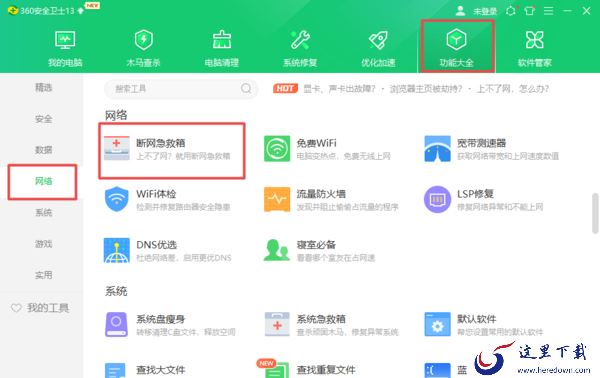
Task: Click the user account icon
Action: coord(460,11)
